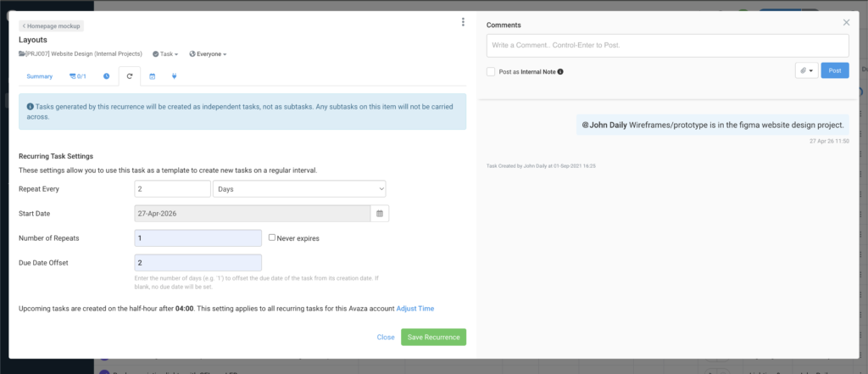
Task: Enable the Never expires checkbox
Action: tap(272, 238)
